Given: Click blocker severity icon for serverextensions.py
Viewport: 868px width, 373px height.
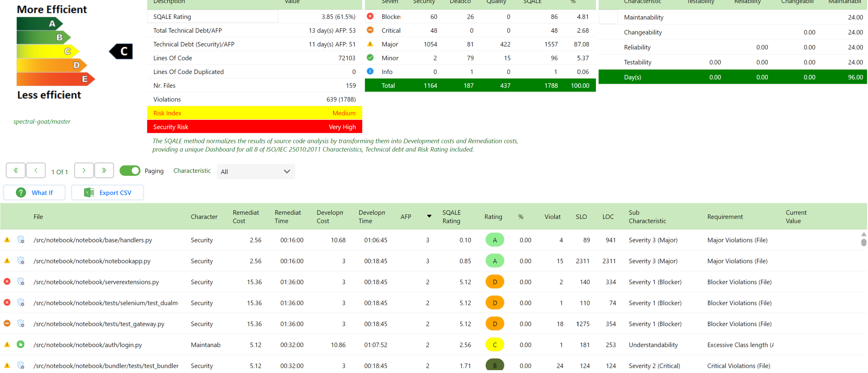Looking at the screenshot, I should [7, 282].
